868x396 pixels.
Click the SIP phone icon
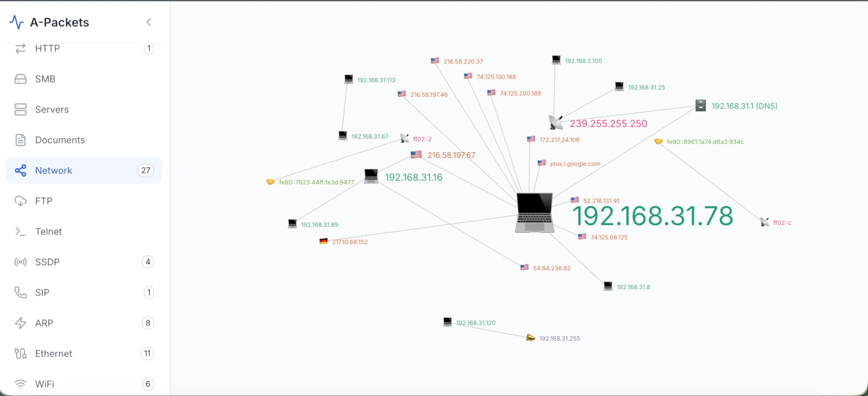21,292
